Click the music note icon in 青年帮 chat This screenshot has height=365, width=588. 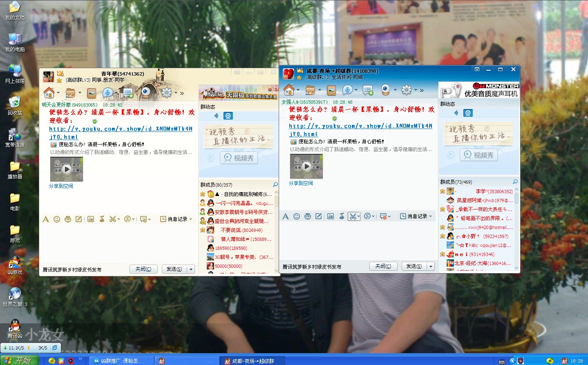(x=102, y=219)
